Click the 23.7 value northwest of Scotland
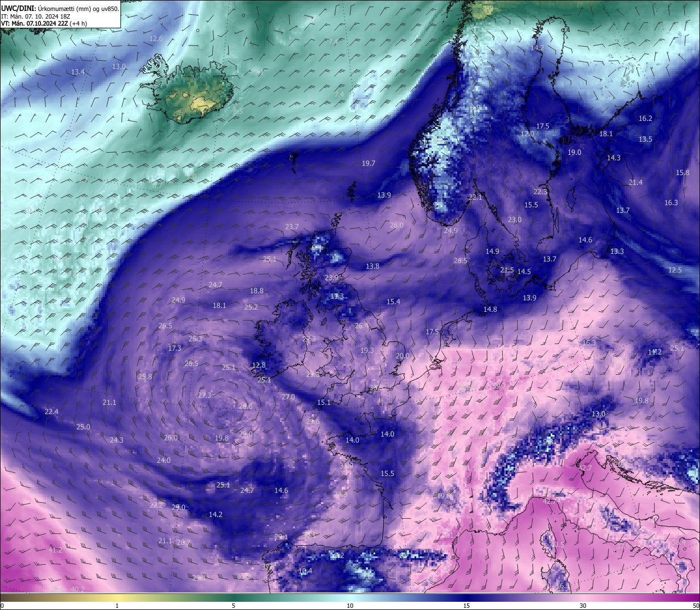Image resolution: width=700 pixels, height=610 pixels. [292, 227]
